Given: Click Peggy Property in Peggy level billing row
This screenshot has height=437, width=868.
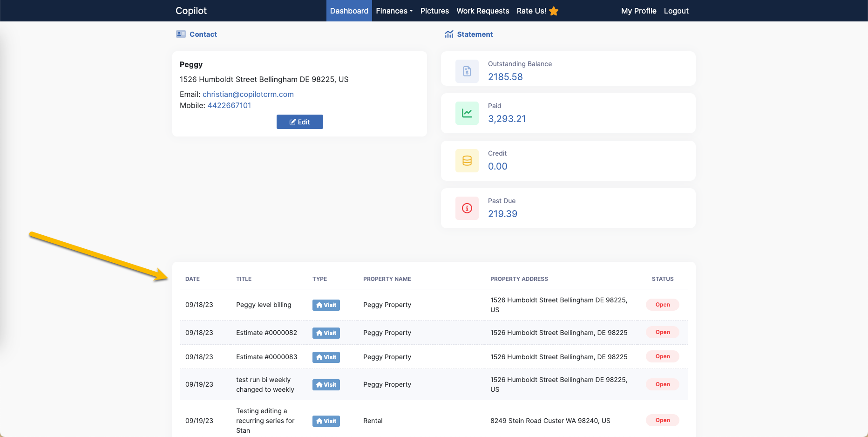Looking at the screenshot, I should point(387,305).
